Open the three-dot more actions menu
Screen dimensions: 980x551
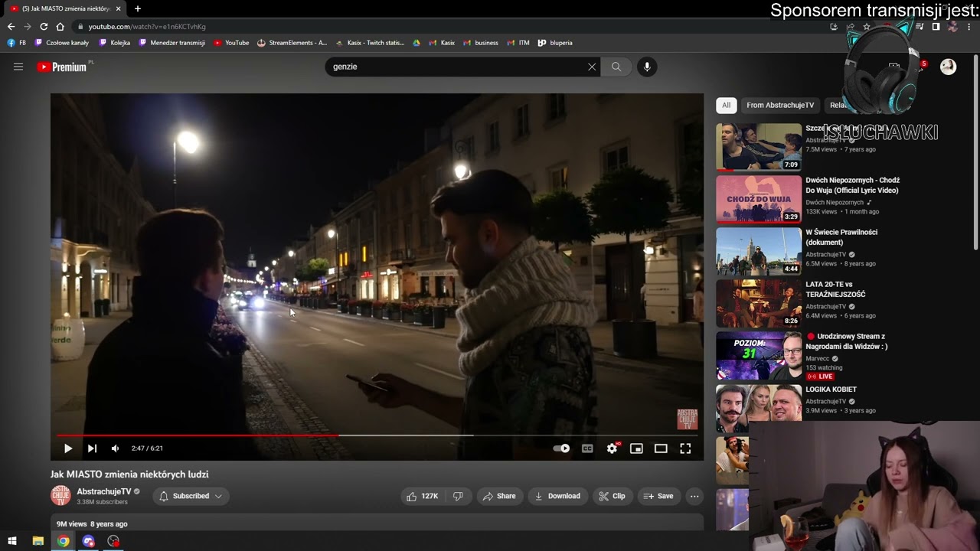[x=694, y=496]
